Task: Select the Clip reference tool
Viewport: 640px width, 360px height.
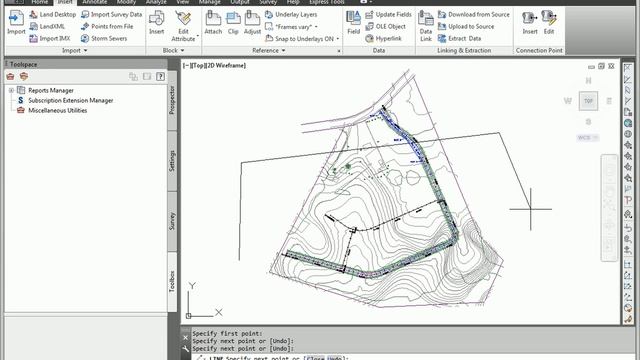Action: click(x=233, y=23)
